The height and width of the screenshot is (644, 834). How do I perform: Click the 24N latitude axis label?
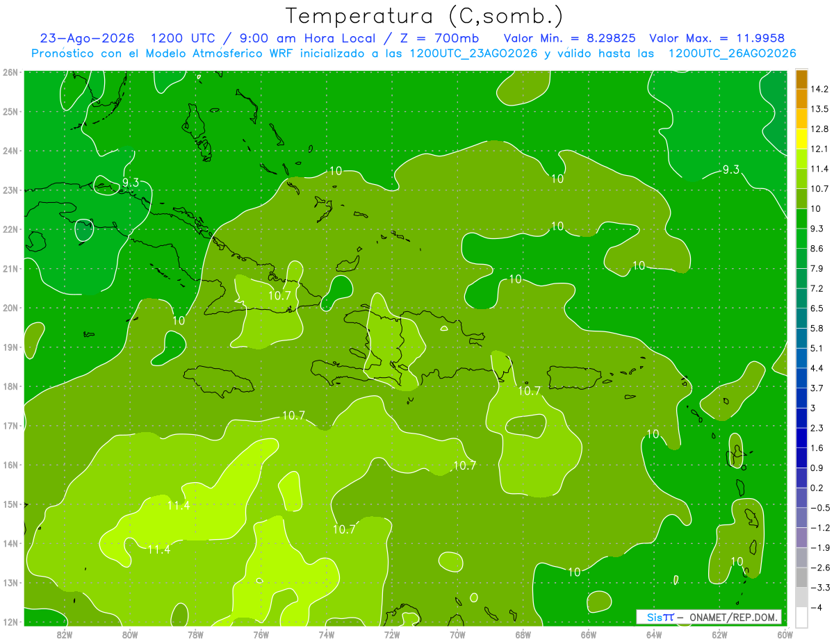coord(10,151)
